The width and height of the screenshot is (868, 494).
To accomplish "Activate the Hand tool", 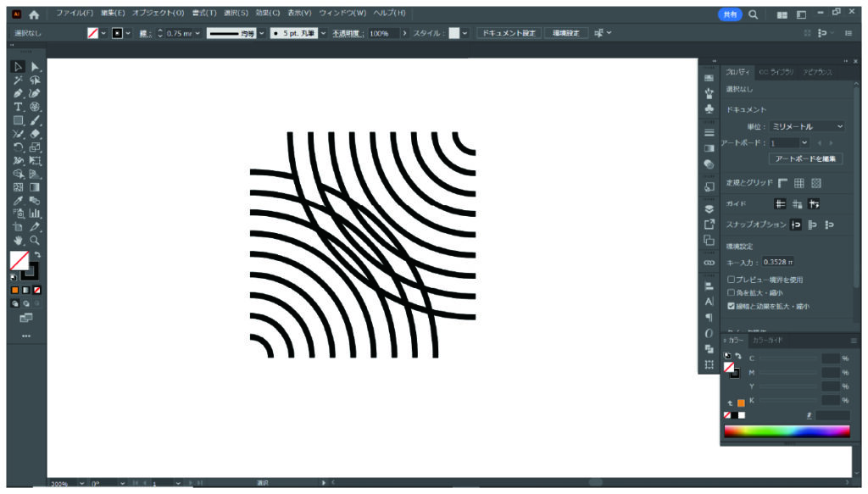I will coord(18,241).
